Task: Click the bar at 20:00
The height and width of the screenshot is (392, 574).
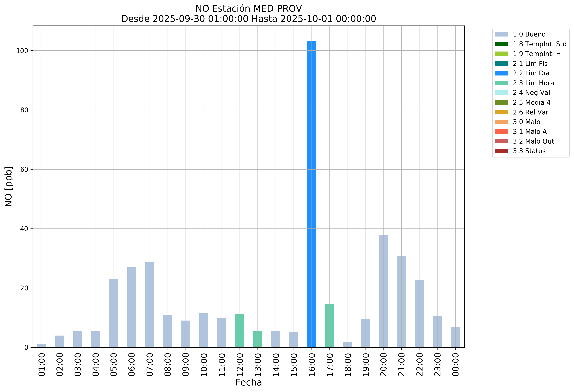Action: [x=383, y=291]
